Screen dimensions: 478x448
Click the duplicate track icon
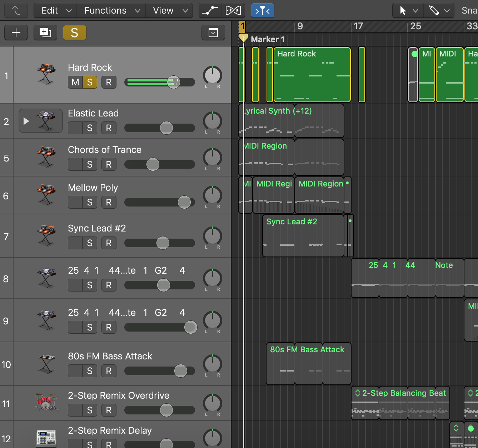click(x=45, y=33)
